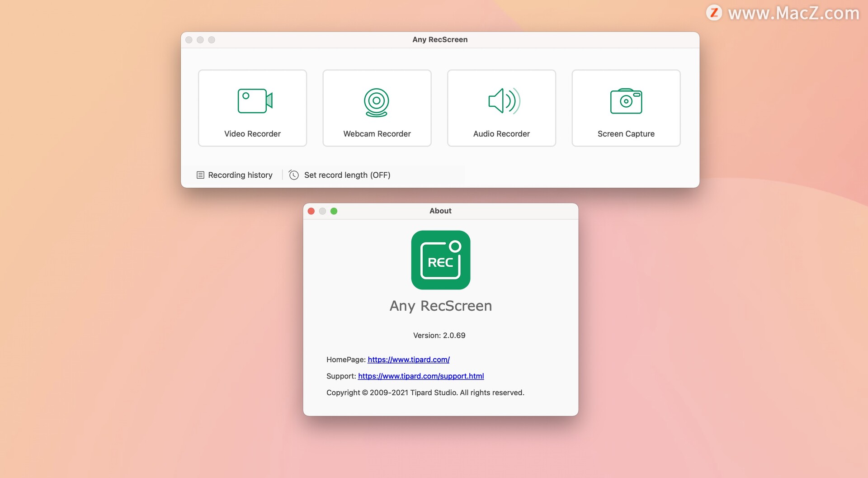Click the HomePage: label
868x478 pixels.
coord(346,360)
